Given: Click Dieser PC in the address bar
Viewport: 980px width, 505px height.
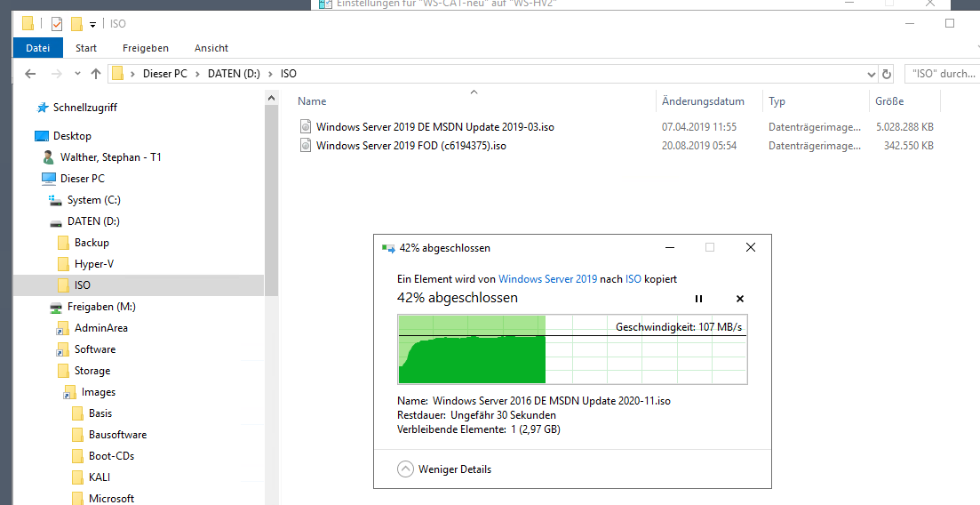Looking at the screenshot, I should coord(165,74).
